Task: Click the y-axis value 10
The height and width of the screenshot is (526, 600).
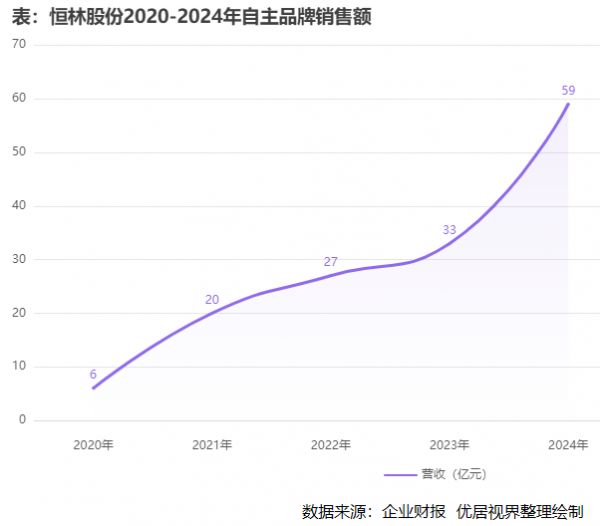Action: click(19, 366)
